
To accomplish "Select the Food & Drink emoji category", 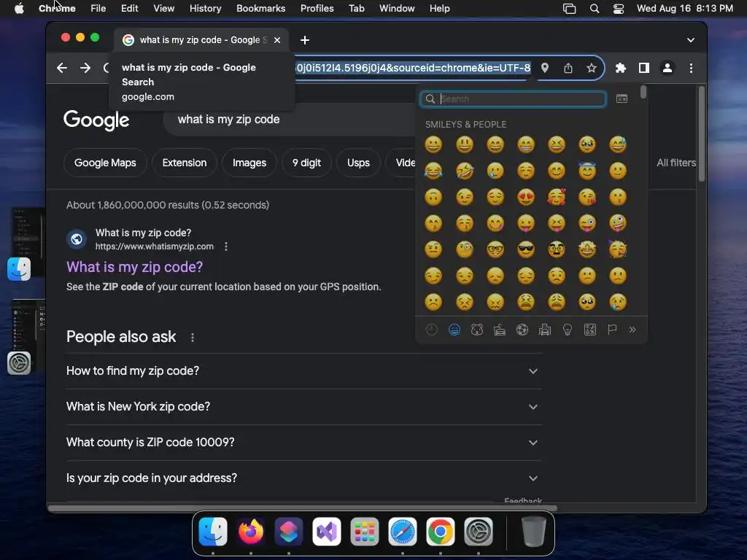I will [499, 330].
